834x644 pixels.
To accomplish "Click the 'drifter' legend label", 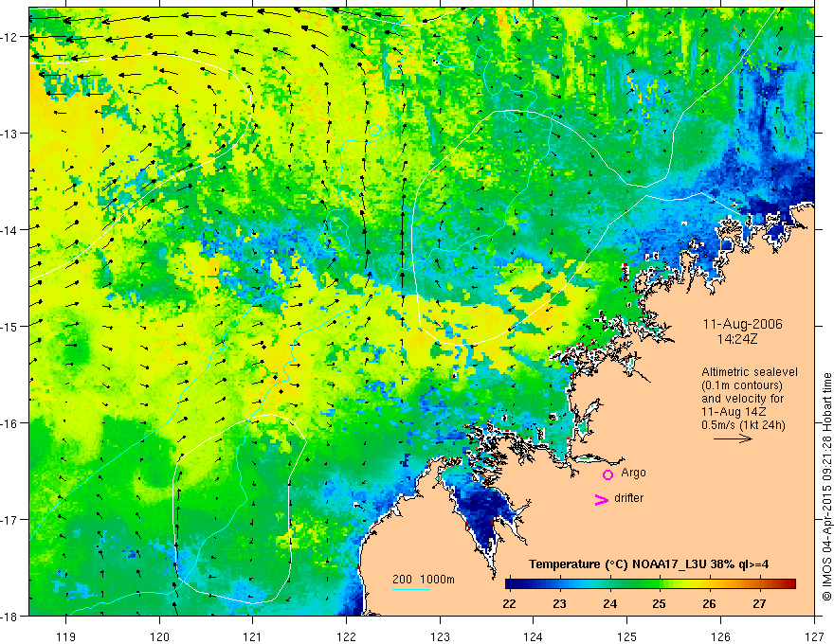I will 628,498.
